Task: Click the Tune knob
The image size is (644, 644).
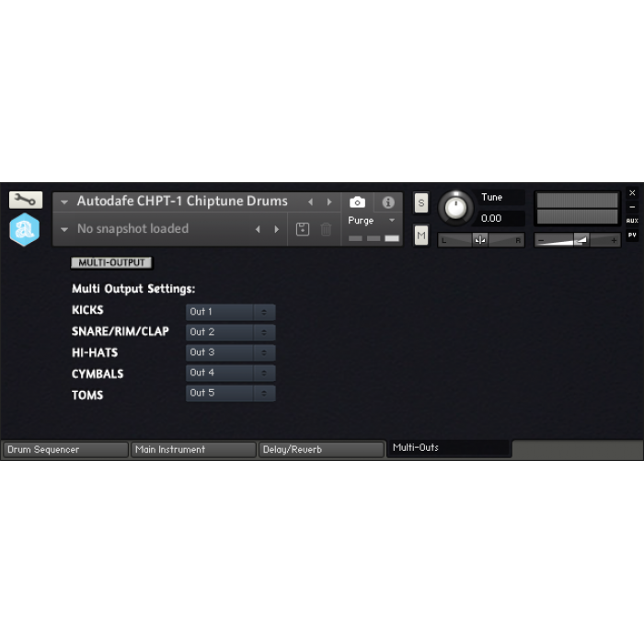Action: point(455,208)
